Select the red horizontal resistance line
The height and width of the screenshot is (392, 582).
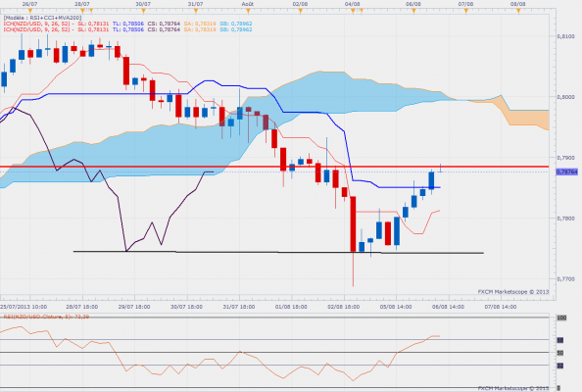click(274, 167)
